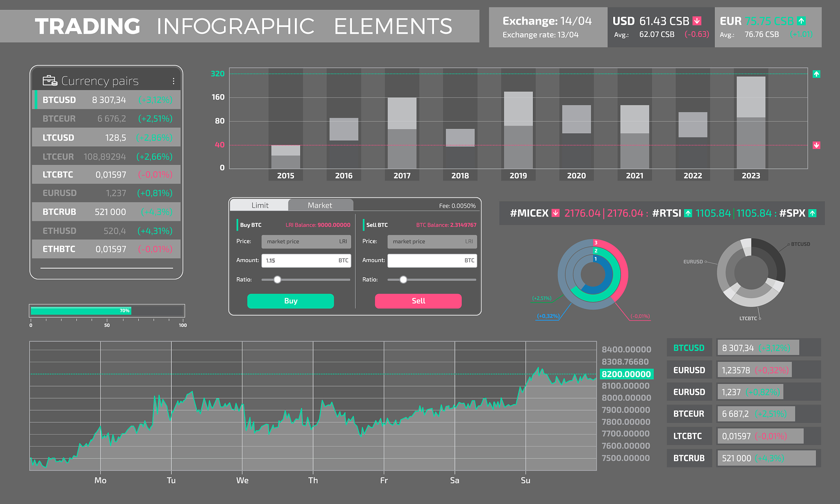840x504 pixels.
Task: Select the ETHUSD currency pair row
Action: point(107,231)
